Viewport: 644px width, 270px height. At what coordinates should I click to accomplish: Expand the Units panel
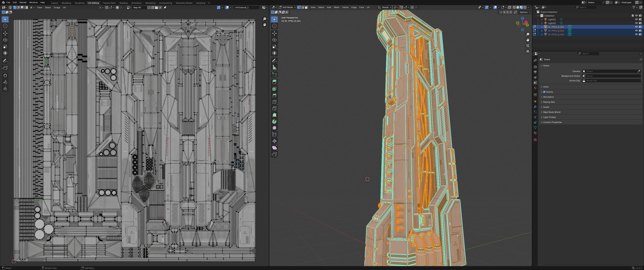click(x=546, y=87)
